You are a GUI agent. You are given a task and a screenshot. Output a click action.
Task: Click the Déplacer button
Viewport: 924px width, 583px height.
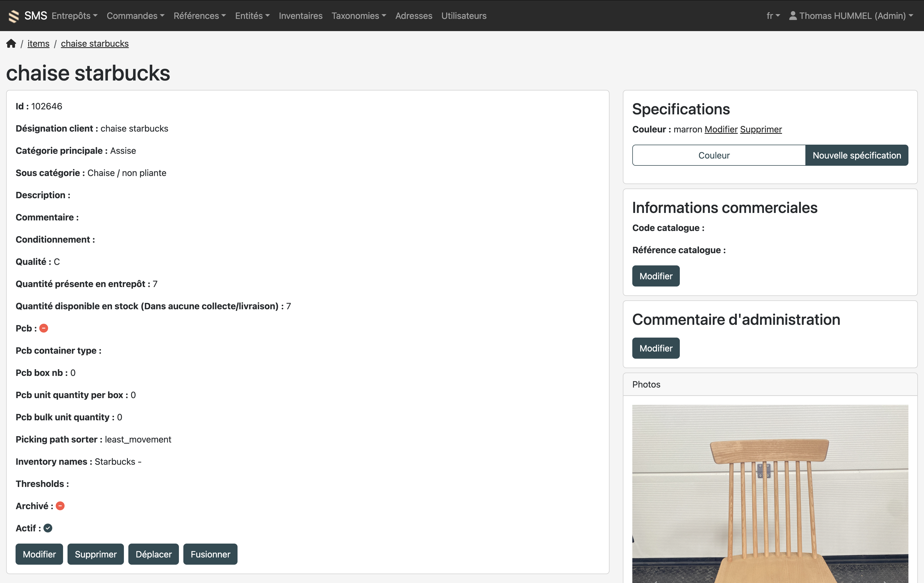153,554
